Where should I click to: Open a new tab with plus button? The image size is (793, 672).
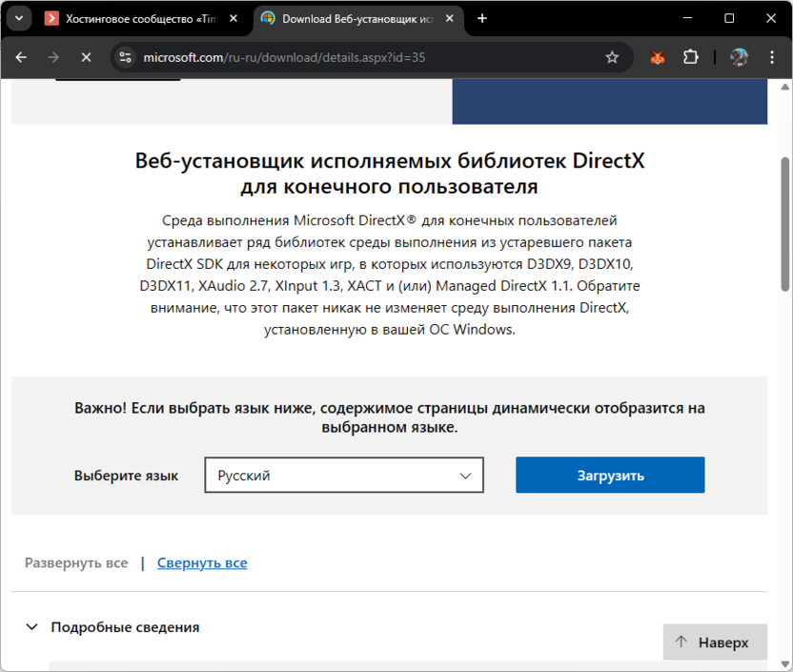click(x=482, y=18)
